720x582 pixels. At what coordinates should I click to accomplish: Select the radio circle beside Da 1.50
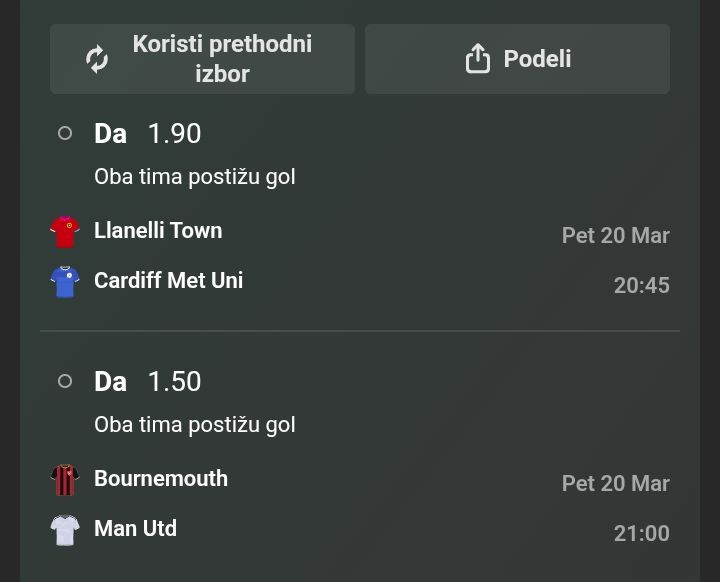[65, 381]
